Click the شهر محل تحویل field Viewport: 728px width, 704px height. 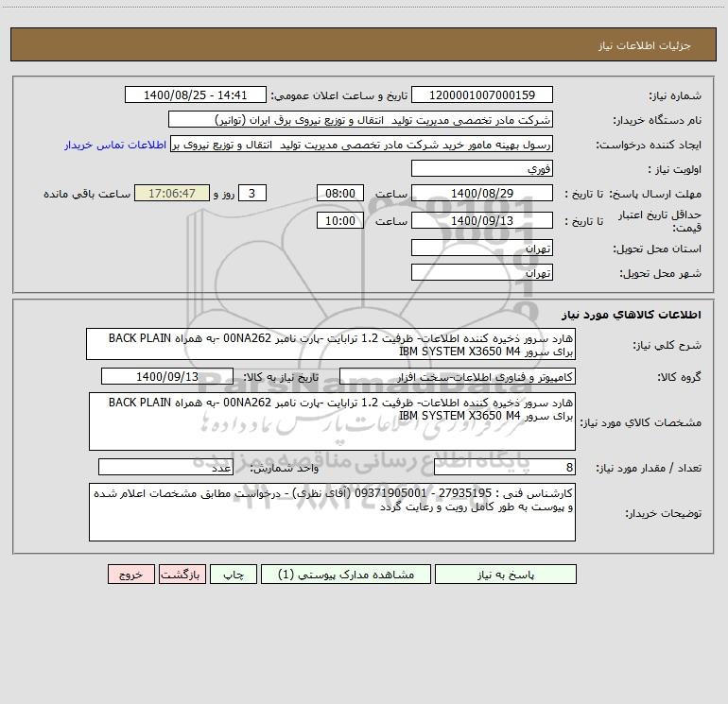[482, 272]
